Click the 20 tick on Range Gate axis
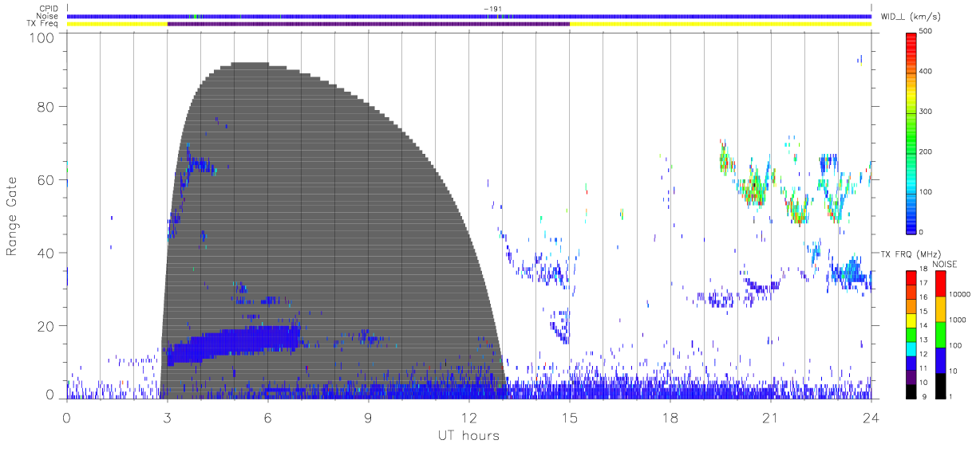 [x=46, y=326]
